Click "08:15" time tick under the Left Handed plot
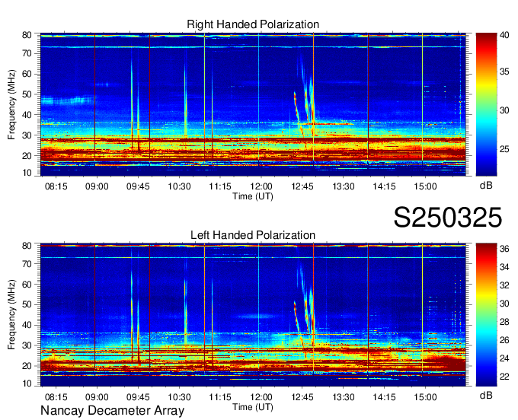Viewport: 518px width, 420px height. click(56, 397)
